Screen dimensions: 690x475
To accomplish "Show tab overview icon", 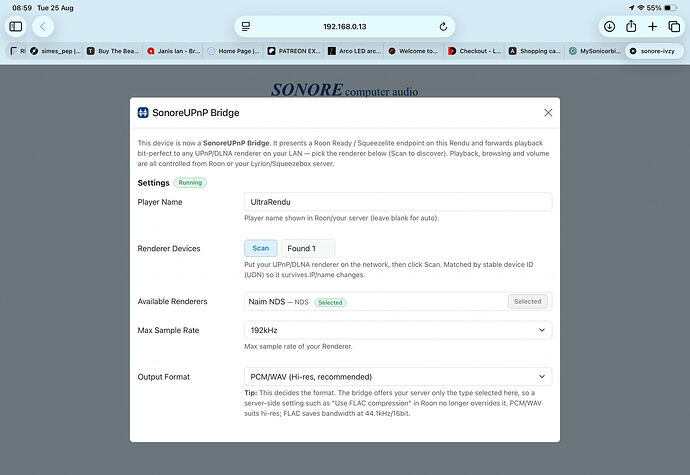I will pyautogui.click(x=674, y=26).
